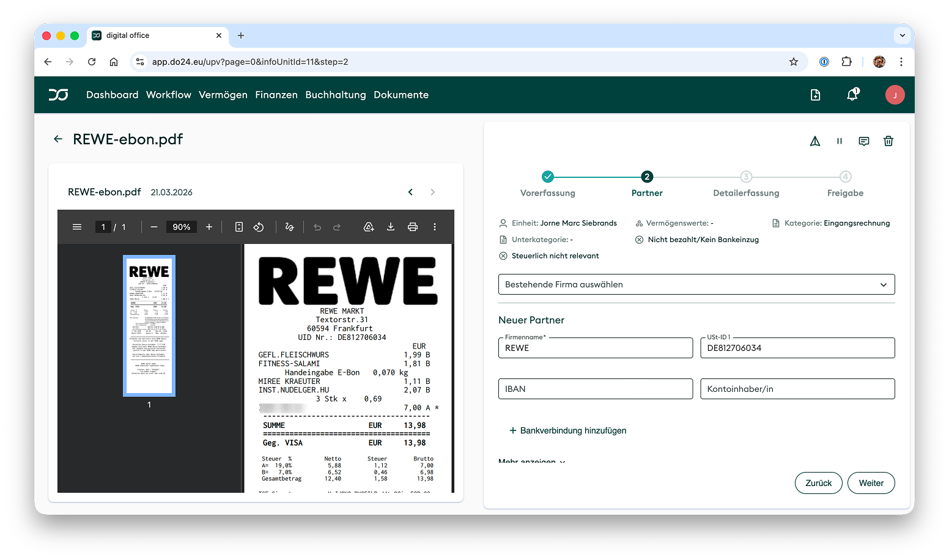Print the PDF document
Image resolution: width=949 pixels, height=560 pixels.
click(413, 227)
